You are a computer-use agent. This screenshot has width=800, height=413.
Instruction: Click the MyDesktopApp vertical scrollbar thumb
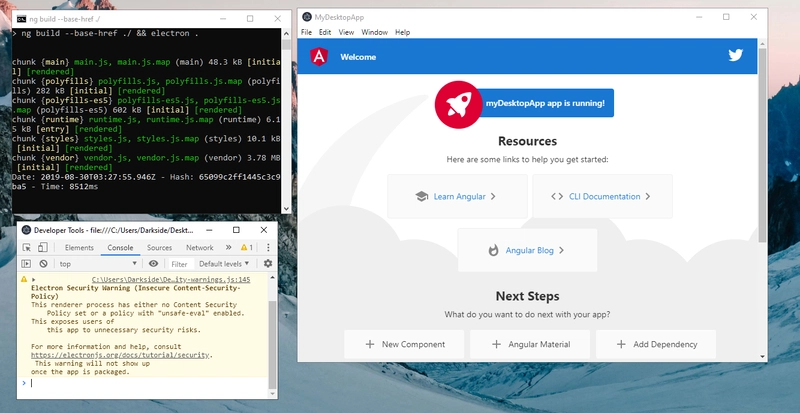coord(762,145)
